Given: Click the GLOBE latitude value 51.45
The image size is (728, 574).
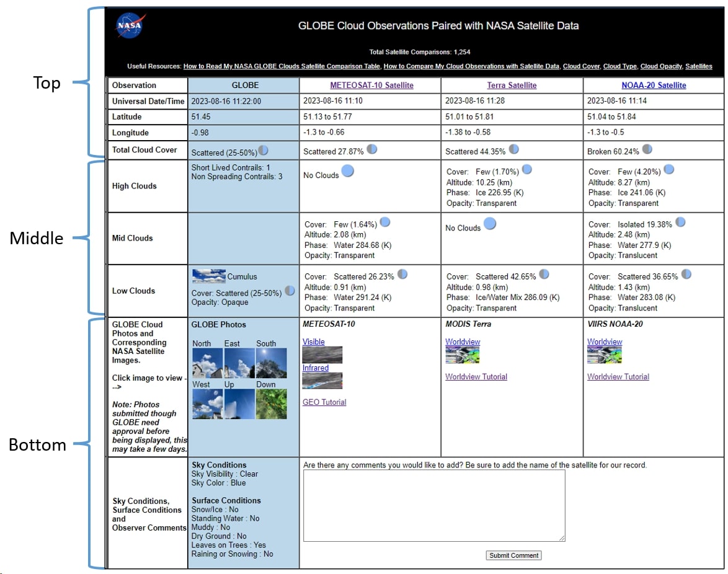Looking at the screenshot, I should [x=200, y=117].
